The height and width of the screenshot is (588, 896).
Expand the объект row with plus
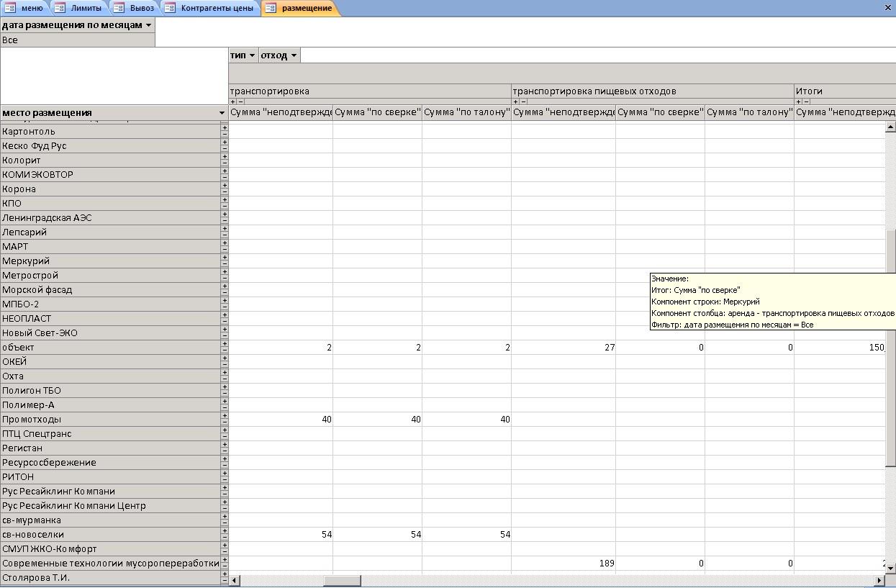[225, 344]
